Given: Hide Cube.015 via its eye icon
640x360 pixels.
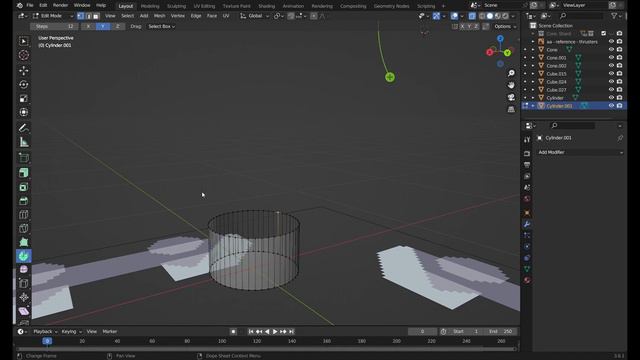Looking at the screenshot, I should pyautogui.click(x=611, y=73).
